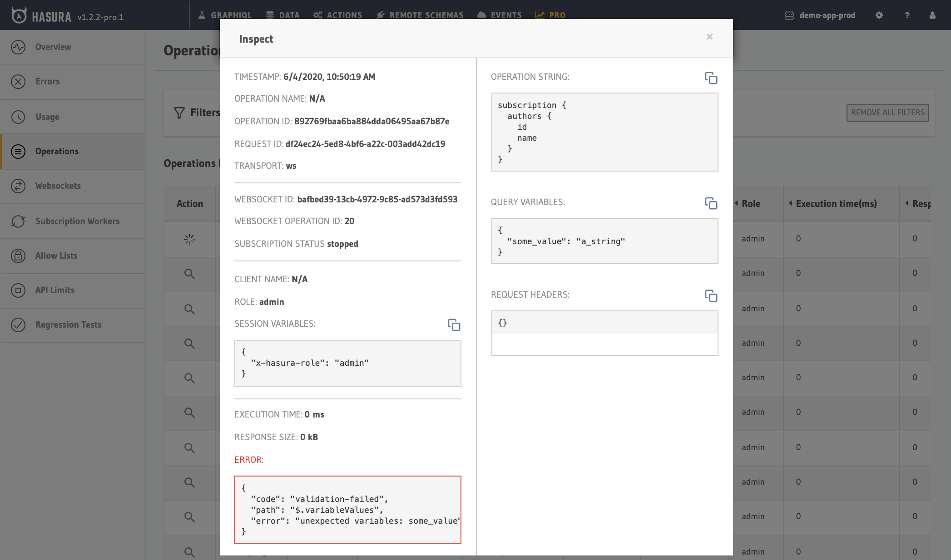Open the Websockets section in sidebar
The height and width of the screenshot is (560, 951).
point(58,186)
